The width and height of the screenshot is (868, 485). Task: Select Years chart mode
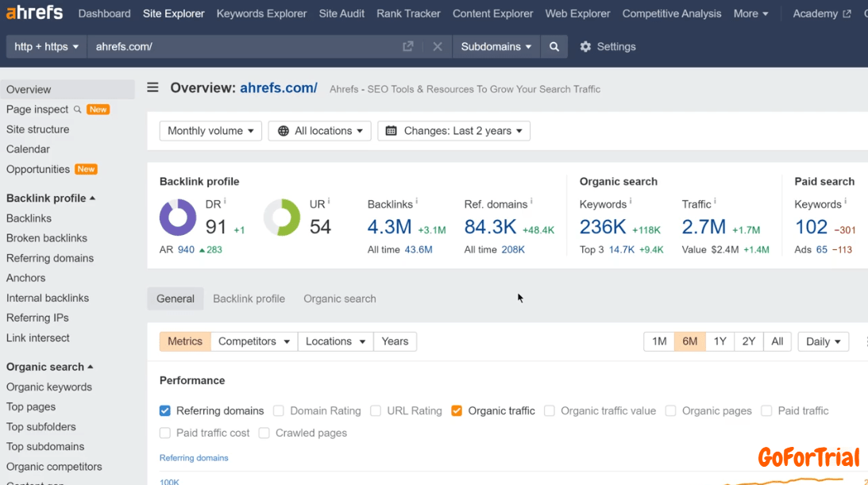click(395, 341)
